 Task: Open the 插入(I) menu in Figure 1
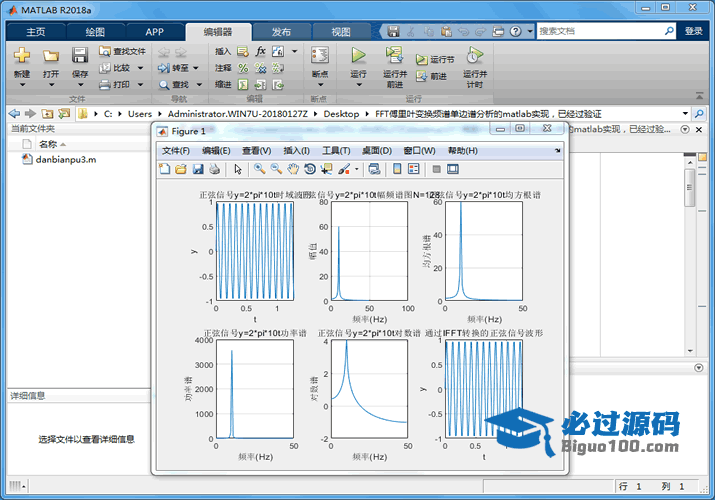coord(296,150)
